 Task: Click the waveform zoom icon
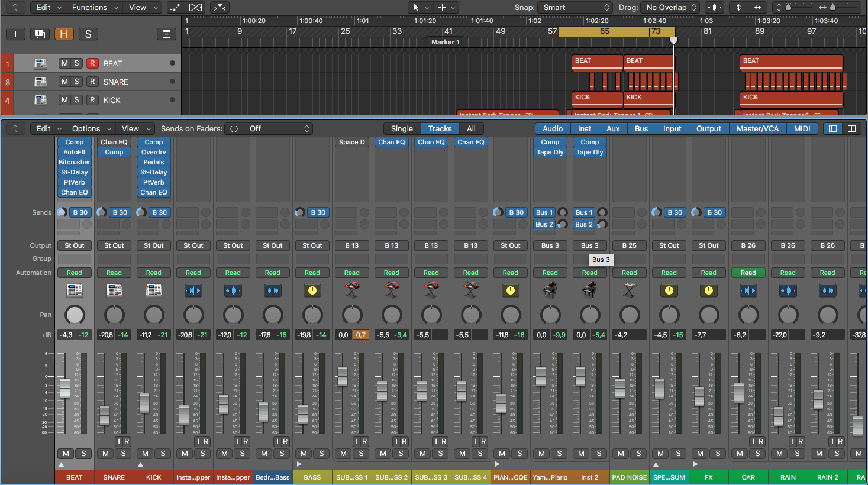pyautogui.click(x=715, y=8)
